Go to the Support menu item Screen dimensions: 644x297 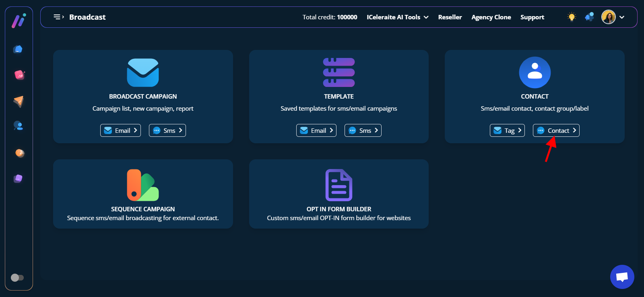[x=532, y=17]
